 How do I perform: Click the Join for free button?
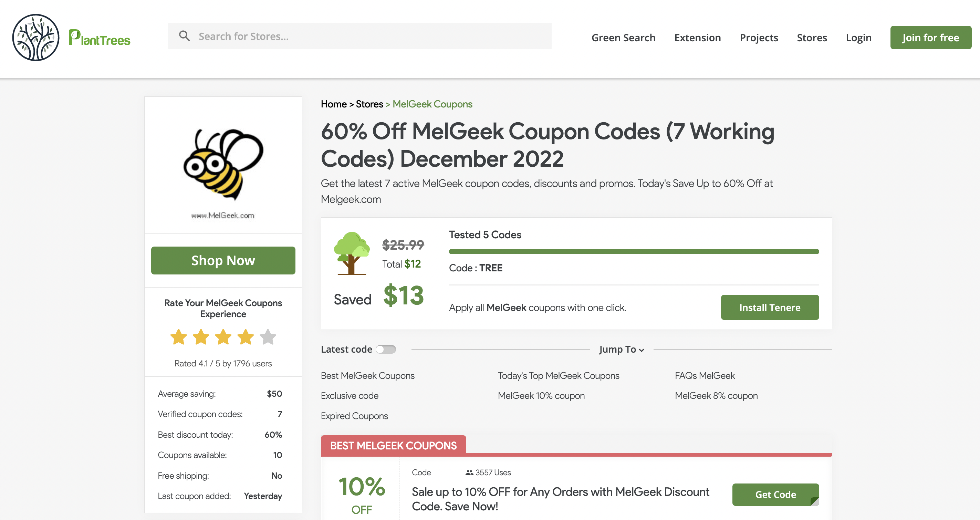[x=930, y=38]
